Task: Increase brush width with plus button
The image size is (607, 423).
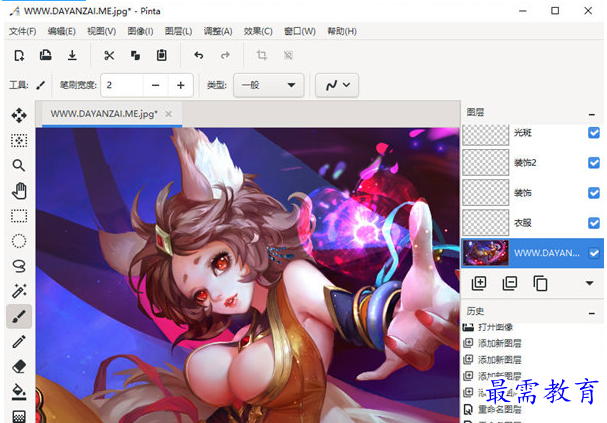Action: (x=180, y=85)
